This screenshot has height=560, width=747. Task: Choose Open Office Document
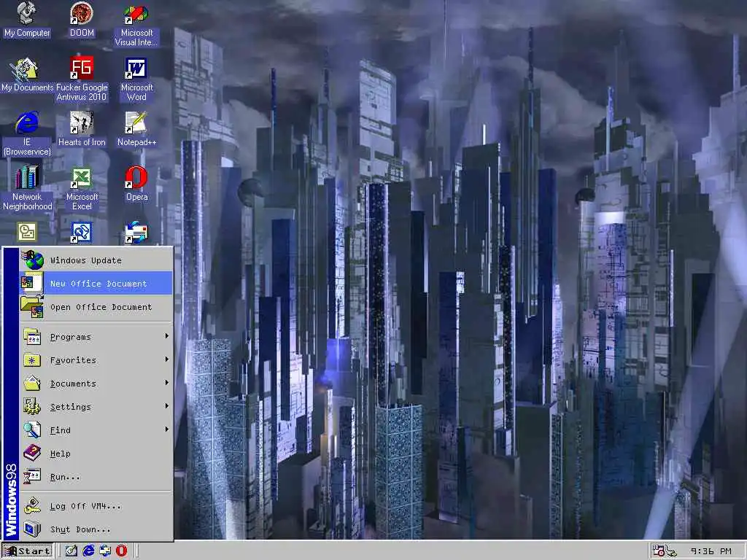pyautogui.click(x=96, y=307)
